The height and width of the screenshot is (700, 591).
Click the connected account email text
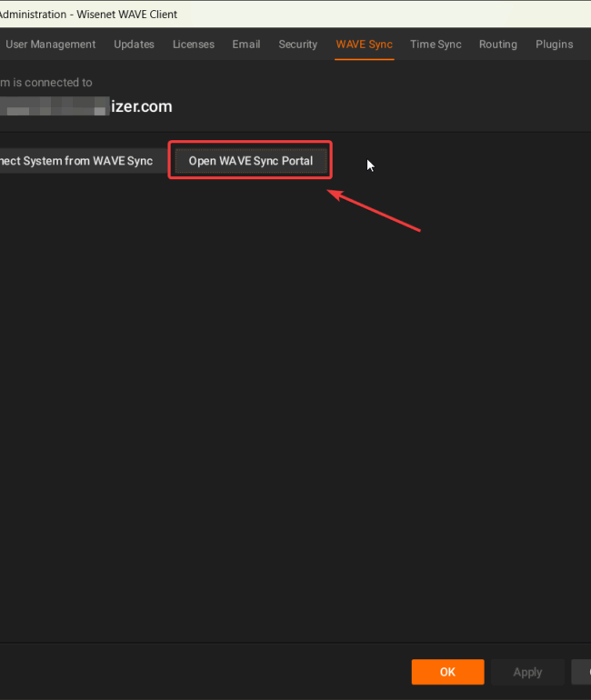coord(86,106)
